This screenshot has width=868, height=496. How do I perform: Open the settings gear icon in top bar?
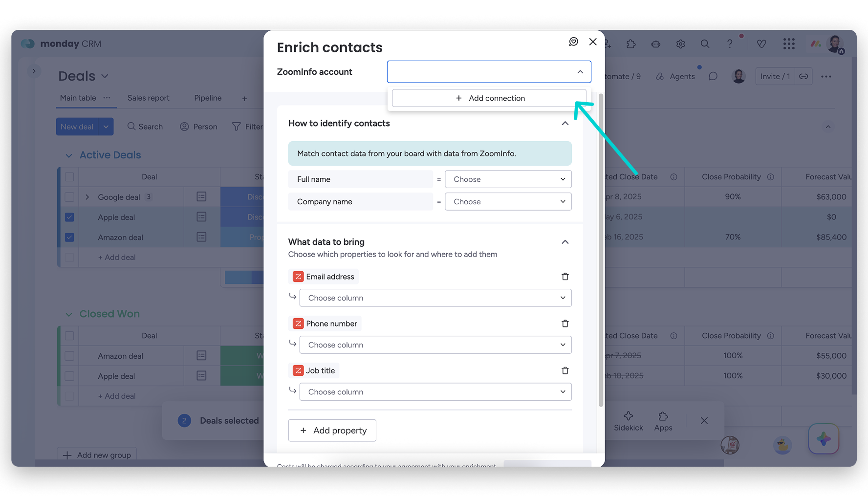[x=680, y=44]
